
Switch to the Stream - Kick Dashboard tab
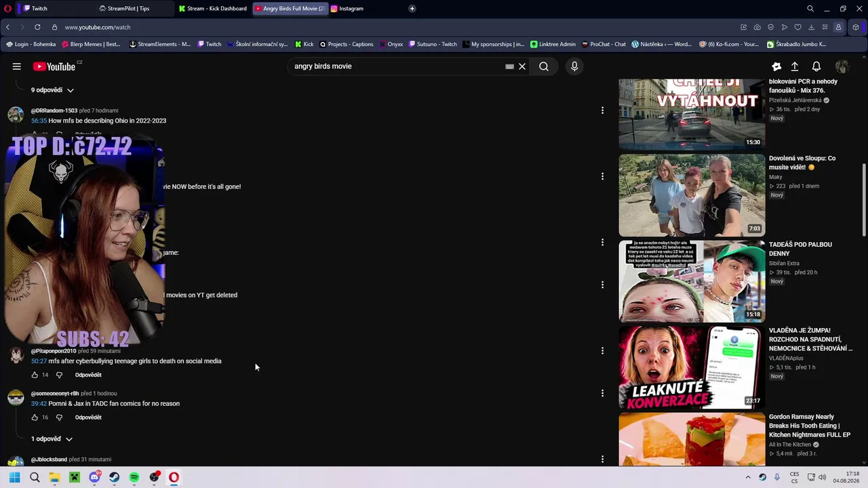click(x=213, y=9)
